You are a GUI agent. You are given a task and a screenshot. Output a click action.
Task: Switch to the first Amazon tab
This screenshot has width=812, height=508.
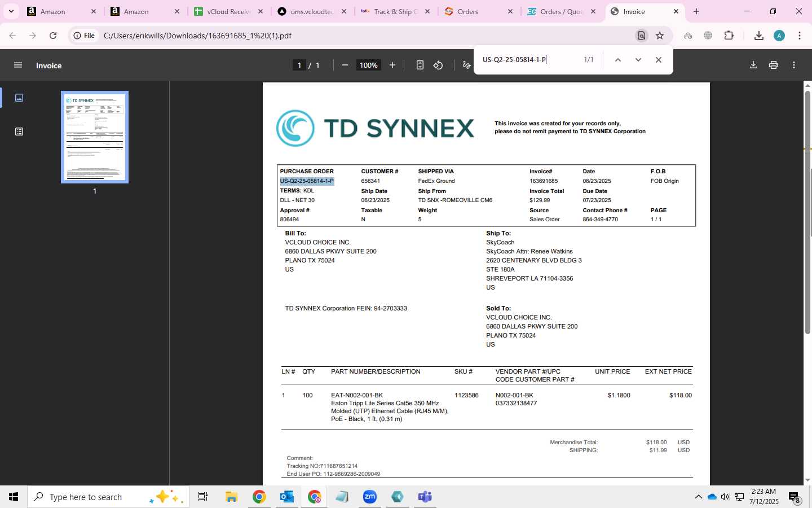[61, 11]
